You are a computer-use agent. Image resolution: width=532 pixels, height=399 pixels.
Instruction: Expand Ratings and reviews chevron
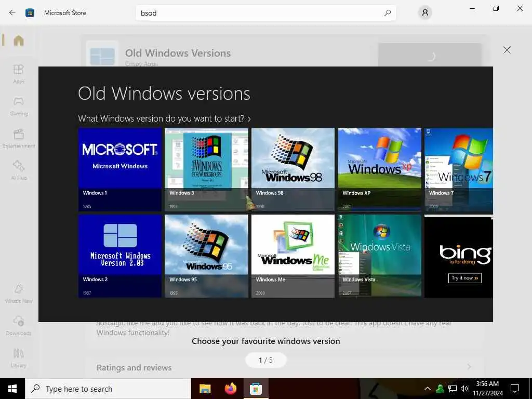(x=469, y=367)
